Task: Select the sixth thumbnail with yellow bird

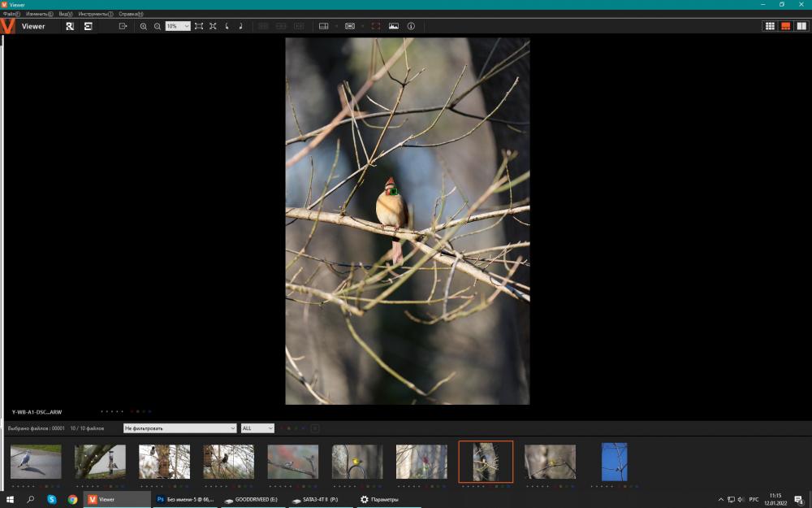Action: pyautogui.click(x=356, y=462)
